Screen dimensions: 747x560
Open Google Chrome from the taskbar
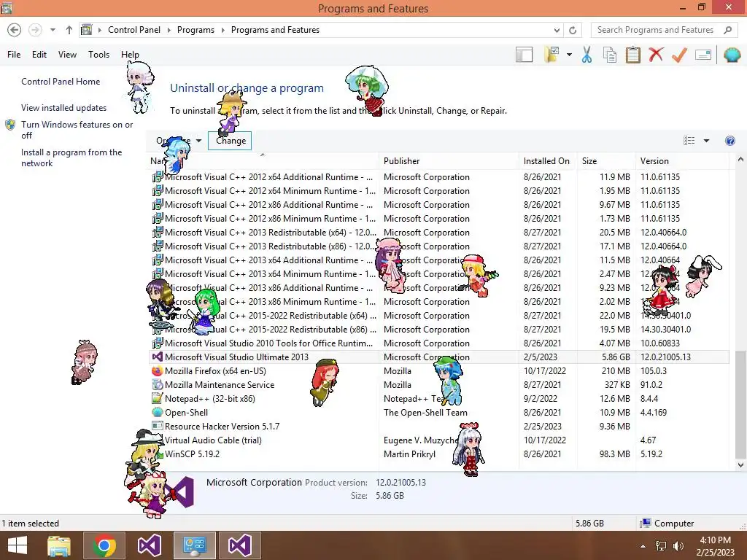tap(104, 545)
